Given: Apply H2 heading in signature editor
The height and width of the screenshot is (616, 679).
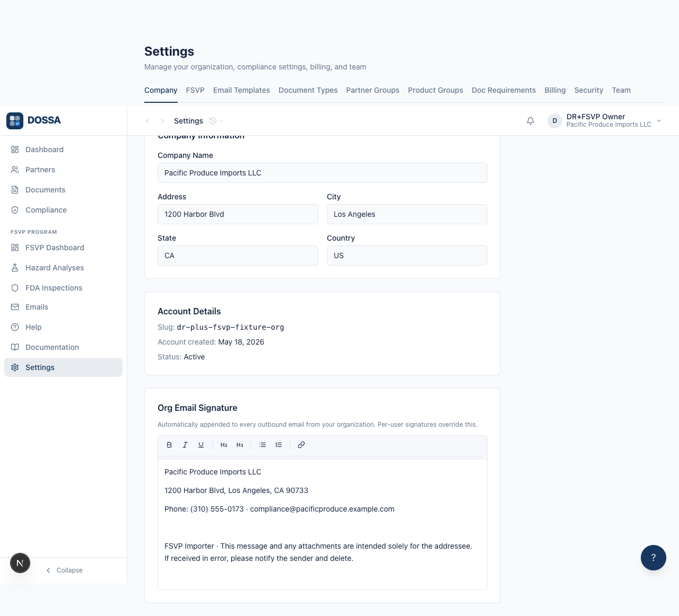Looking at the screenshot, I should (224, 445).
